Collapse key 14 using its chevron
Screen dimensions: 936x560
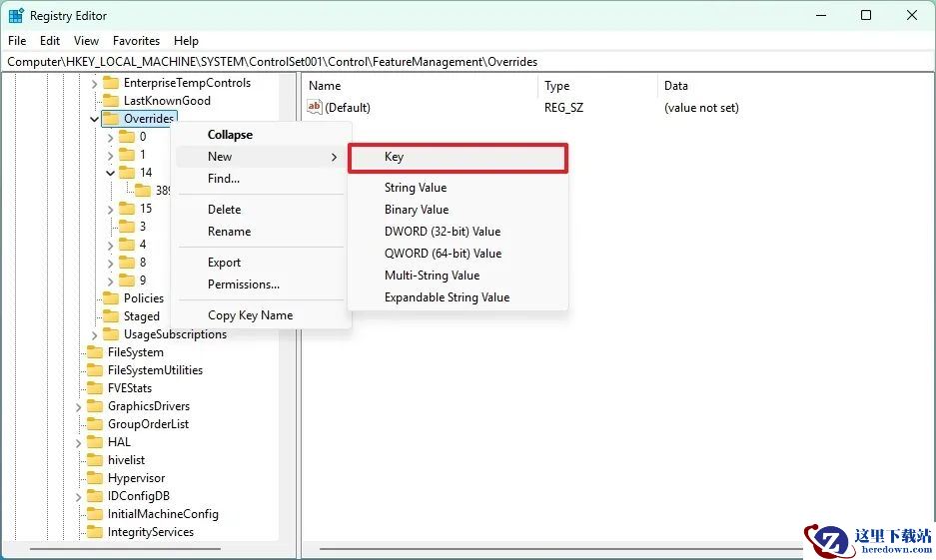click(111, 173)
